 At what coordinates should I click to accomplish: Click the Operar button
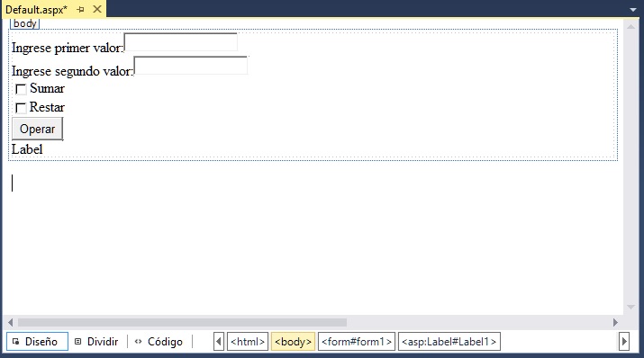point(37,129)
